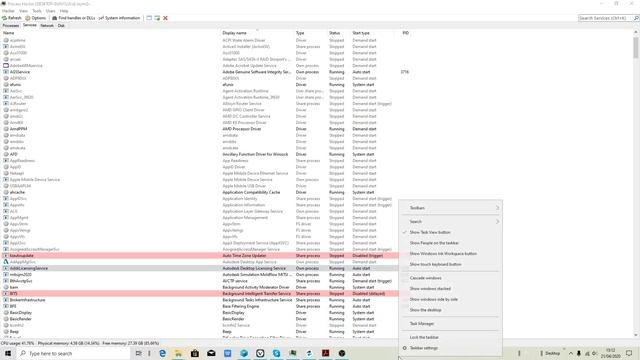The height and width of the screenshot is (360, 640).
Task: Click the taskbar Type here to search box
Action: pyautogui.click(x=73, y=353)
